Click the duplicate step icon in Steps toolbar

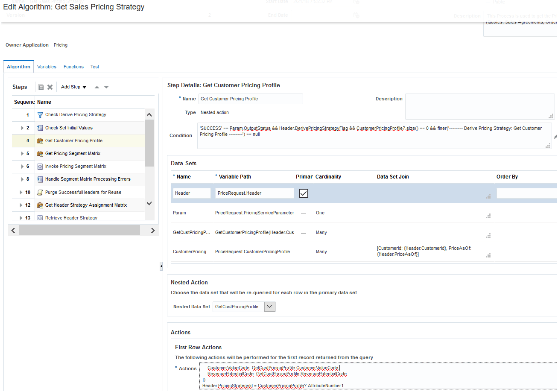(41, 87)
